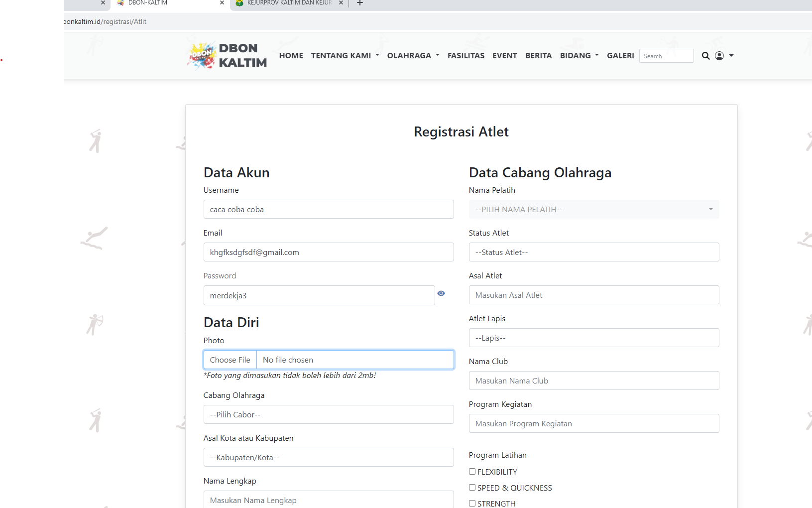
Task: Open a new browser tab
Action: (x=360, y=3)
